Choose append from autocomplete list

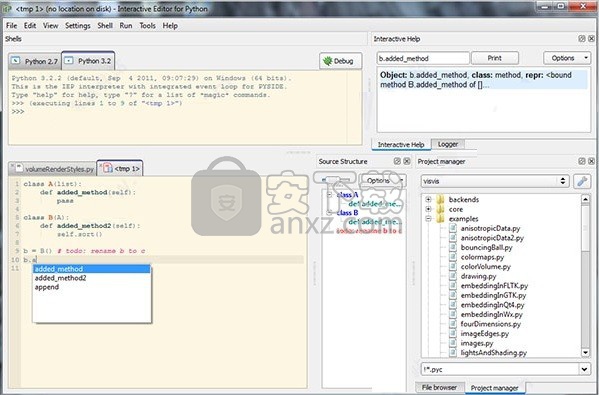(x=92, y=287)
